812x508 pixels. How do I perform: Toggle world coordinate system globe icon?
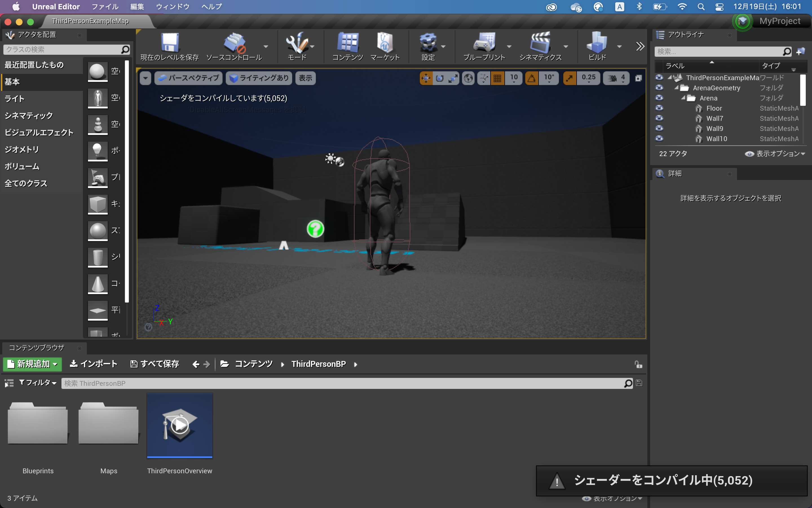pyautogui.click(x=468, y=78)
